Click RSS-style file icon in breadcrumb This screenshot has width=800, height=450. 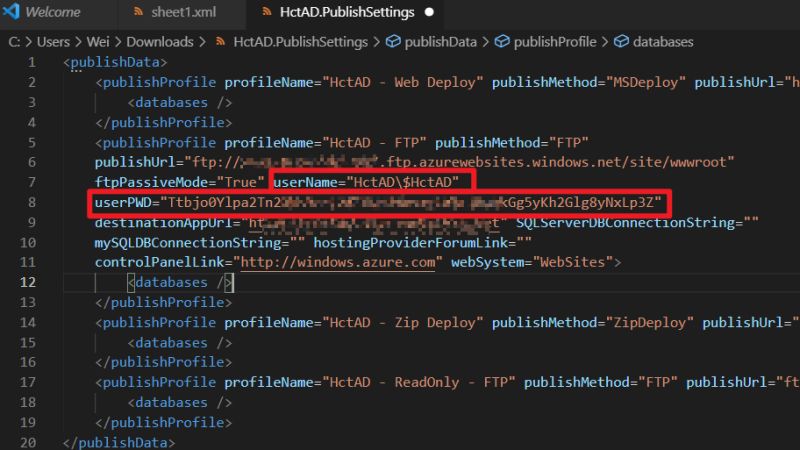click(220, 41)
